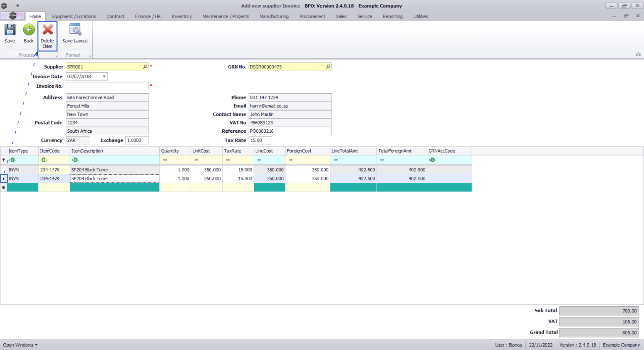
Task: Open the Inventory tab
Action: pyautogui.click(x=181, y=16)
